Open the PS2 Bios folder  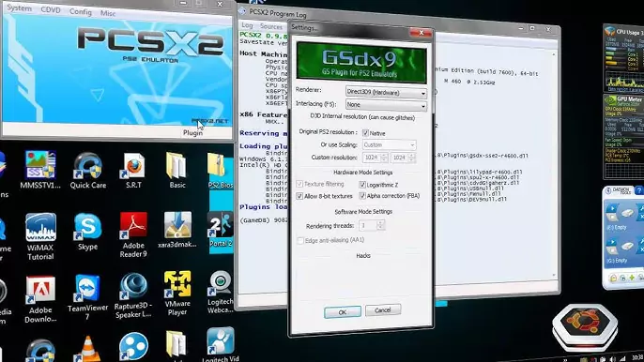[220, 171]
